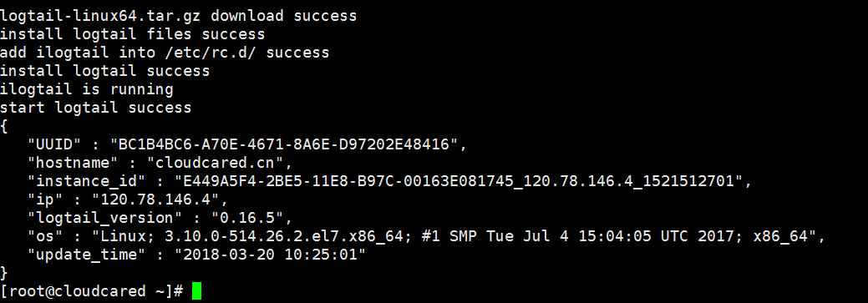The image size is (868, 303).
Task: Click the ilogtail is running line
Action: coord(87,89)
